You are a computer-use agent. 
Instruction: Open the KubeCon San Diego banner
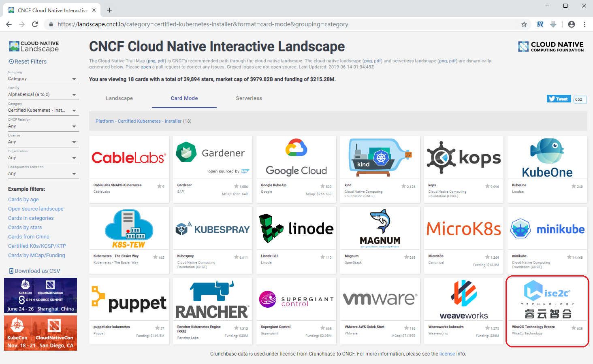(x=41, y=333)
